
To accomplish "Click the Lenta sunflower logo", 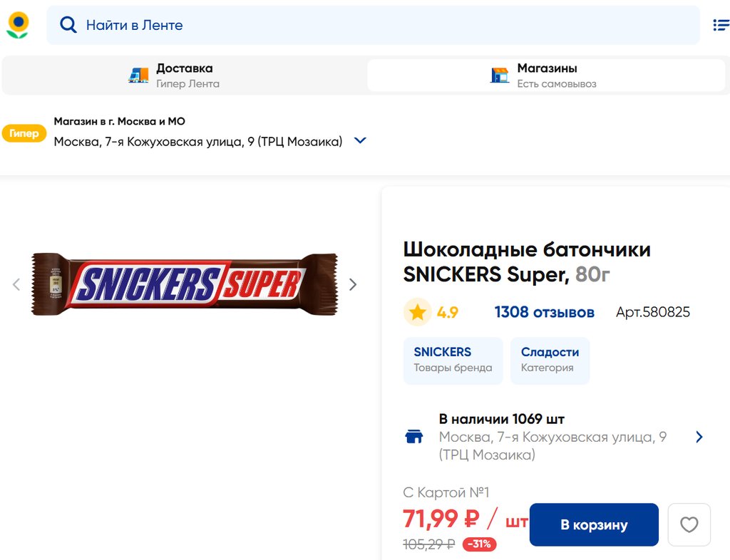I will [18, 25].
